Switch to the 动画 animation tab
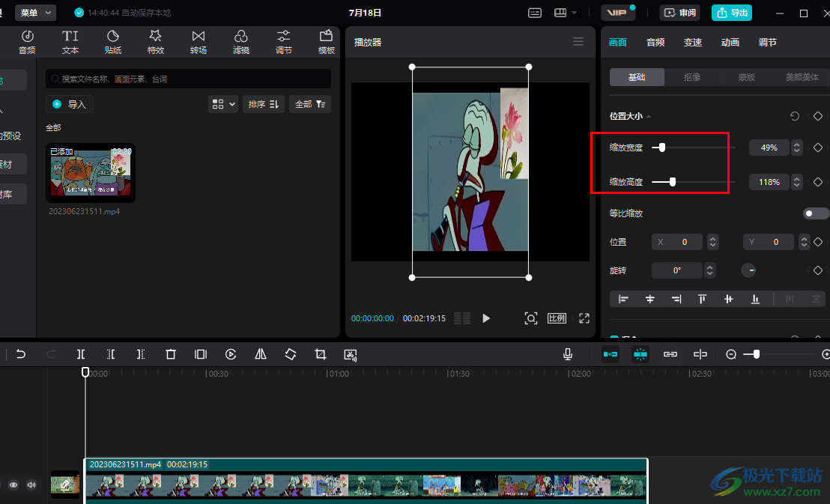Image resolution: width=830 pixels, height=504 pixels. (730, 43)
